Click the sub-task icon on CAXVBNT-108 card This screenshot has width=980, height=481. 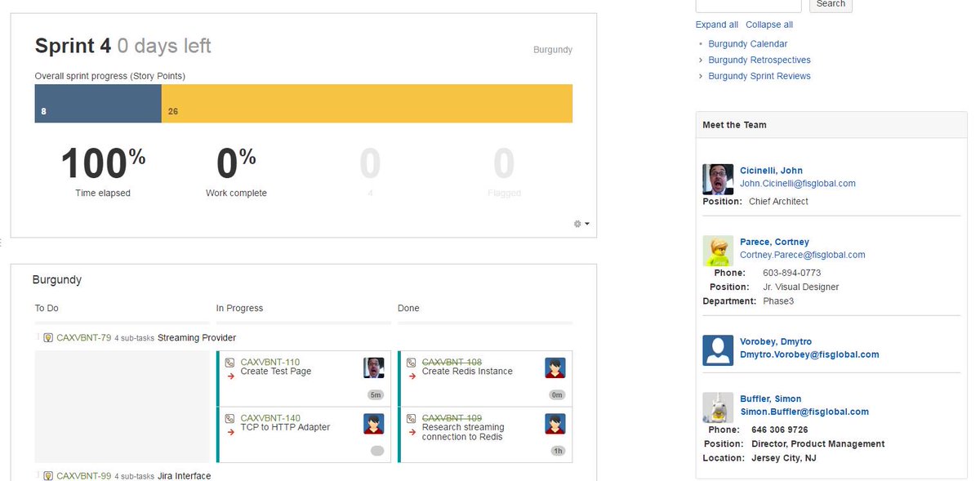point(412,363)
